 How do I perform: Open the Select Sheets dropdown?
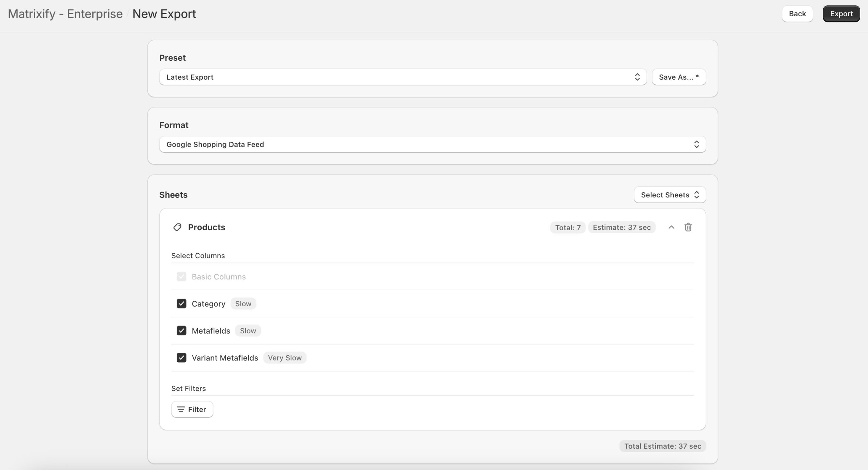669,195
